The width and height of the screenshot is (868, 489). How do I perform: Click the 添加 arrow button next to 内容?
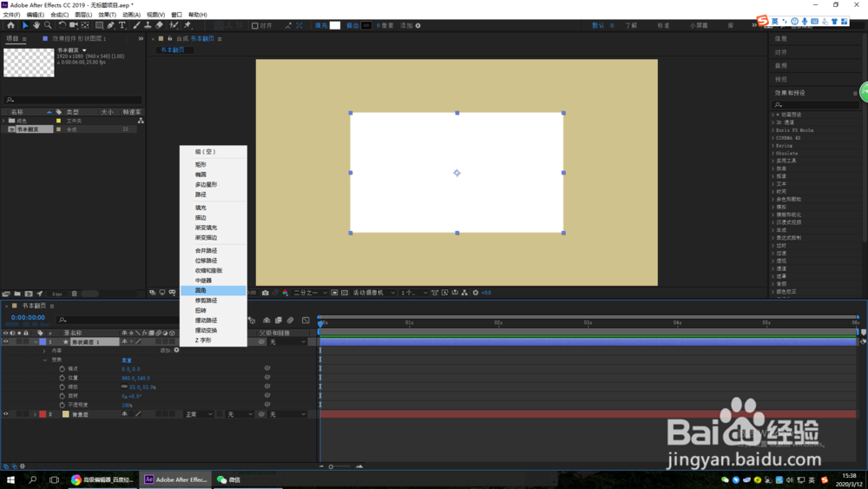tap(176, 350)
